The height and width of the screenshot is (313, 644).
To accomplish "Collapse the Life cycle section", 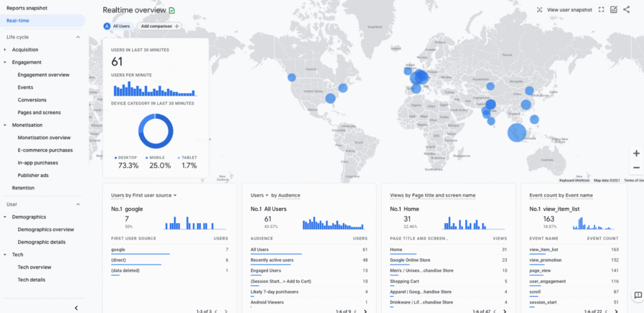I will point(78,37).
